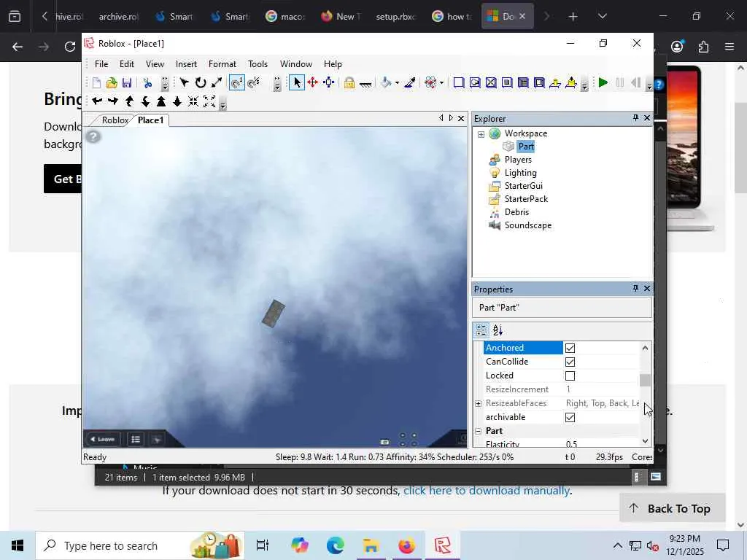
Task: Pick the eyedropper Dropper tool
Action: tap(410, 83)
